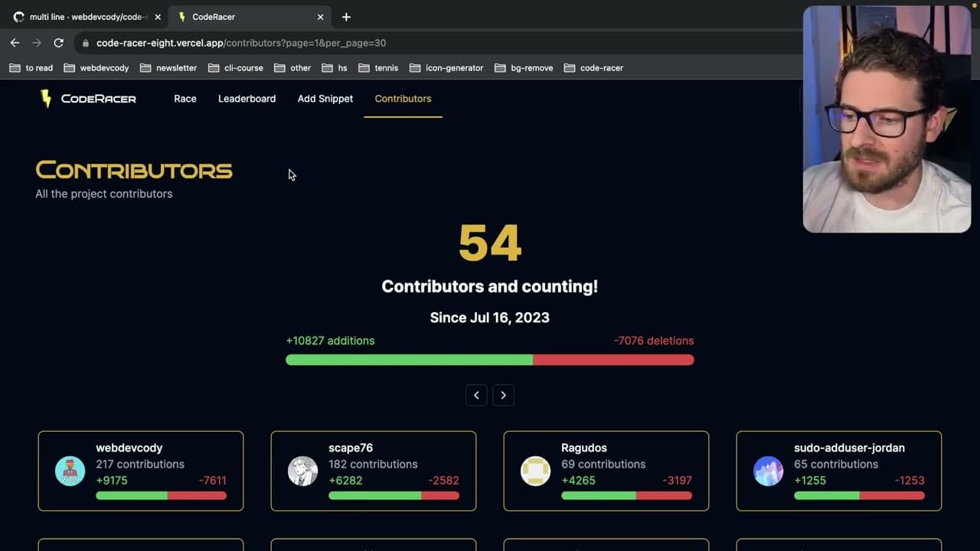Click scape76's '+6282' additions value

tap(345, 481)
